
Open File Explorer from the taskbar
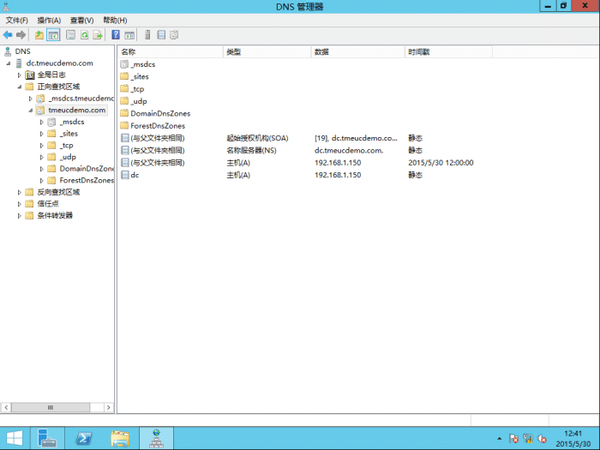tap(120, 437)
